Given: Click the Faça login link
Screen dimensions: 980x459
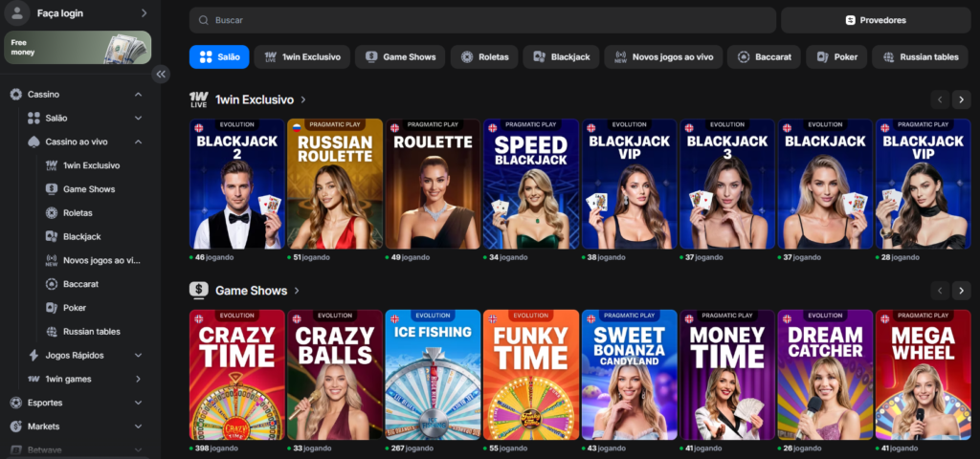Looking at the screenshot, I should 60,13.
